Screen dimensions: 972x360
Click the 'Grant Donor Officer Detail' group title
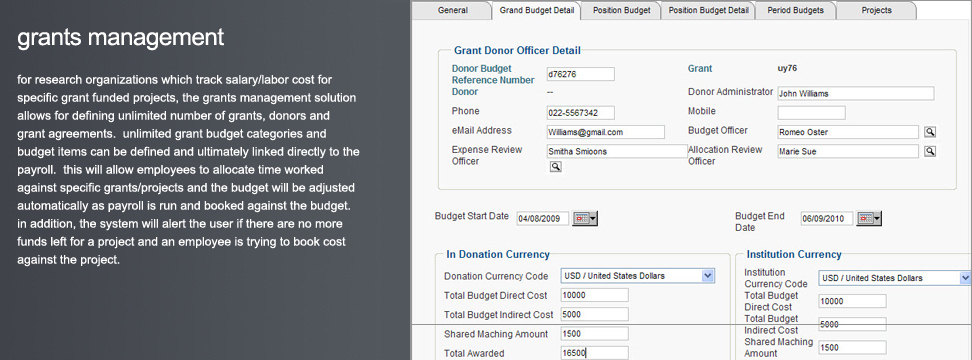click(x=518, y=51)
